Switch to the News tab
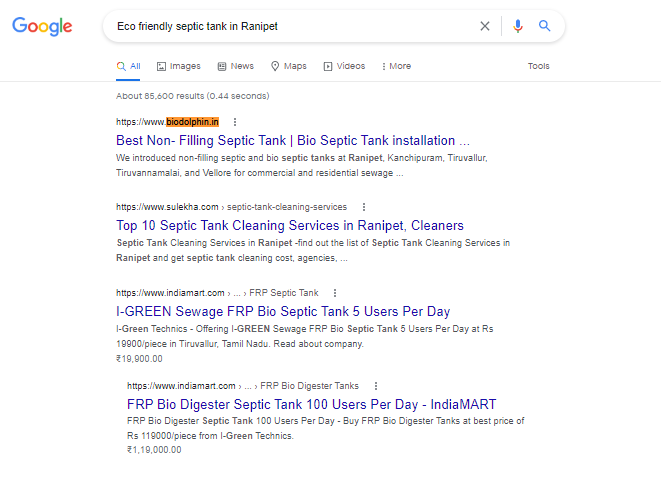 [235, 66]
